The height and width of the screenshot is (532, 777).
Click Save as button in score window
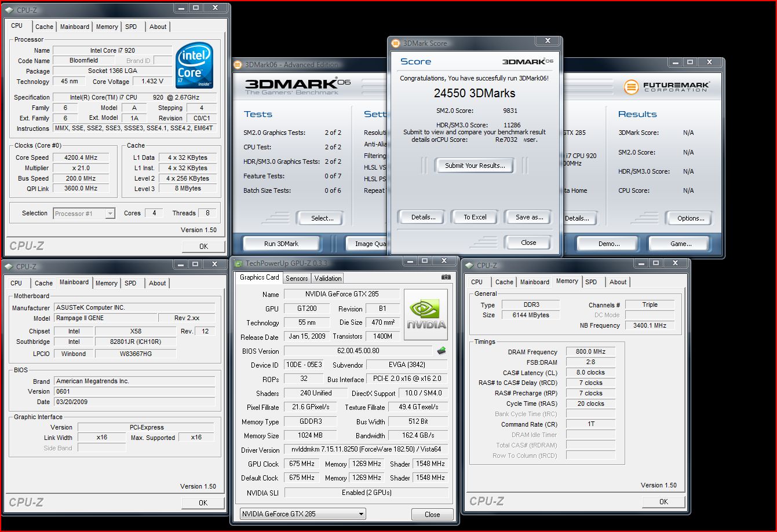[x=530, y=217]
